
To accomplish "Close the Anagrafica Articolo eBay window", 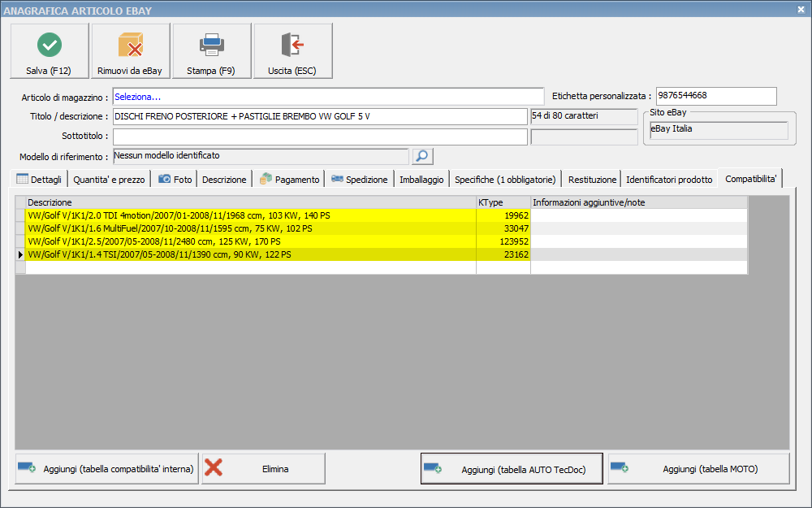I will pyautogui.click(x=801, y=9).
